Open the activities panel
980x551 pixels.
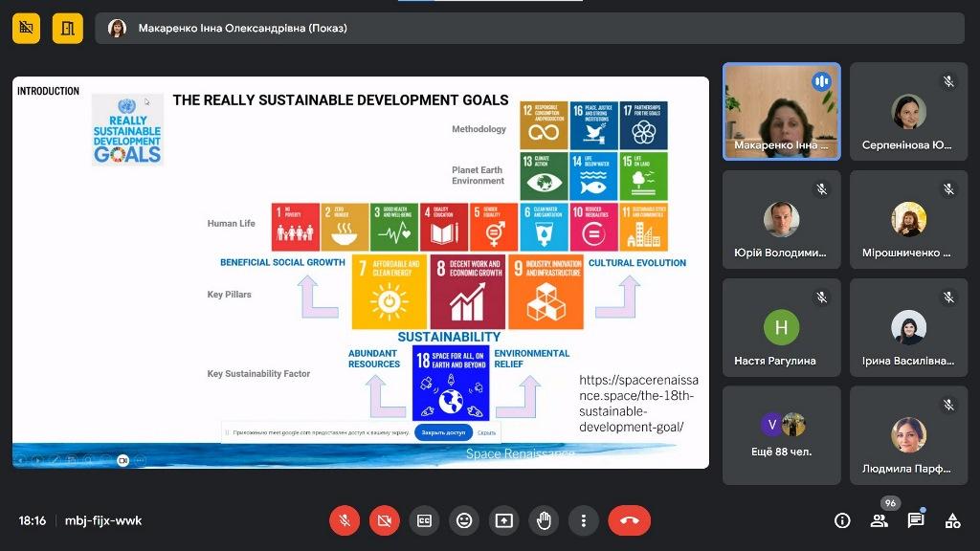pyautogui.click(x=952, y=520)
